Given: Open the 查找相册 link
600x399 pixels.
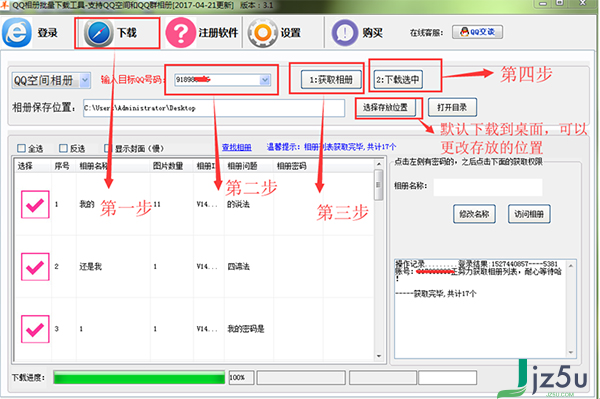Looking at the screenshot, I should tap(237, 147).
